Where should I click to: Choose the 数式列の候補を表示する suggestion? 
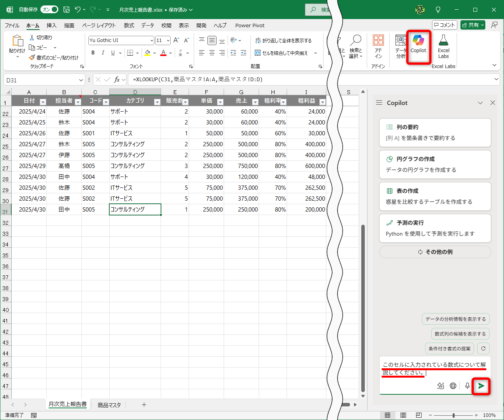(x=460, y=334)
